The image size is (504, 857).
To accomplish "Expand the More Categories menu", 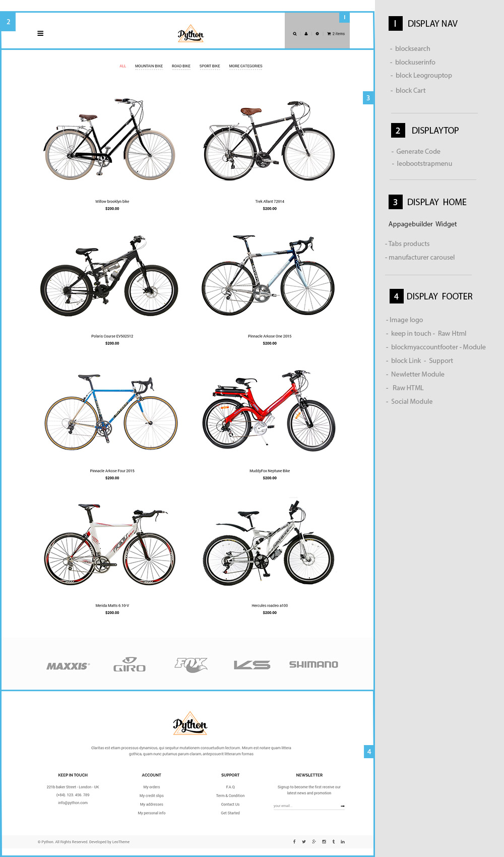I will [245, 66].
